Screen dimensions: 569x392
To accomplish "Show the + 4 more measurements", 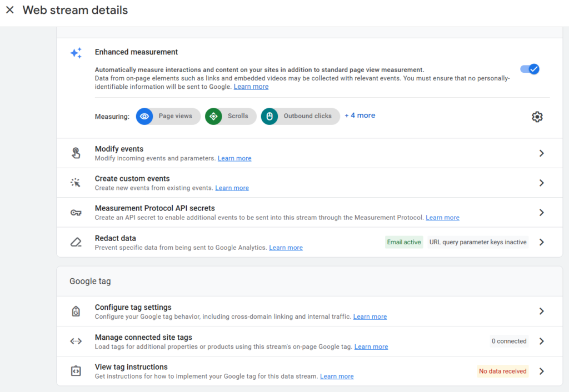I will [x=360, y=115].
